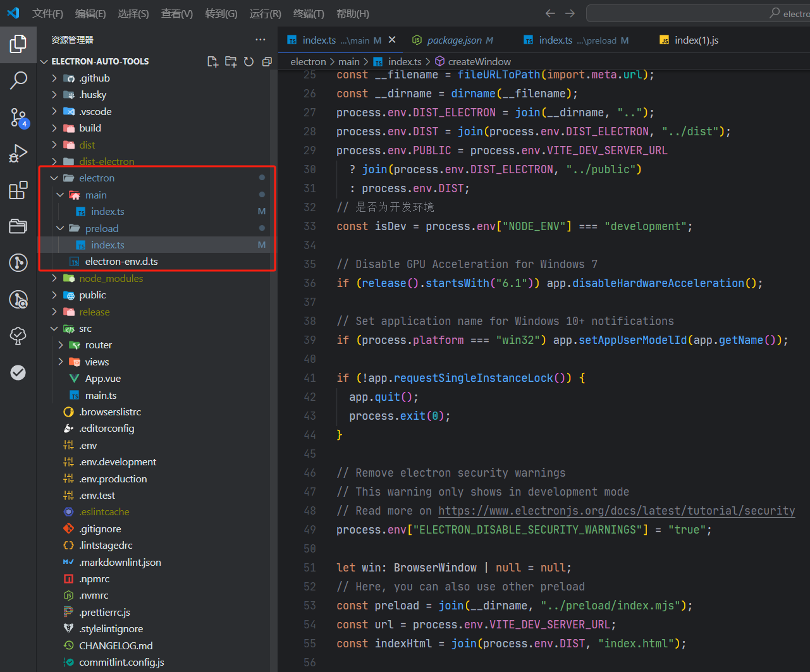
Task: Open the 选择(S) menu
Action: (x=133, y=13)
